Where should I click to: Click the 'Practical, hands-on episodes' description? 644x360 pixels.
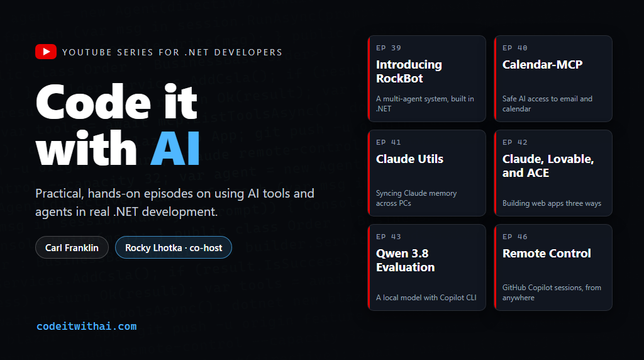tap(175, 202)
